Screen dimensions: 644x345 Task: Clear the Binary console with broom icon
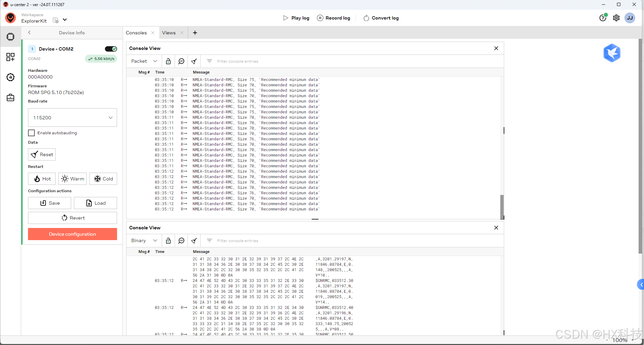tap(194, 240)
